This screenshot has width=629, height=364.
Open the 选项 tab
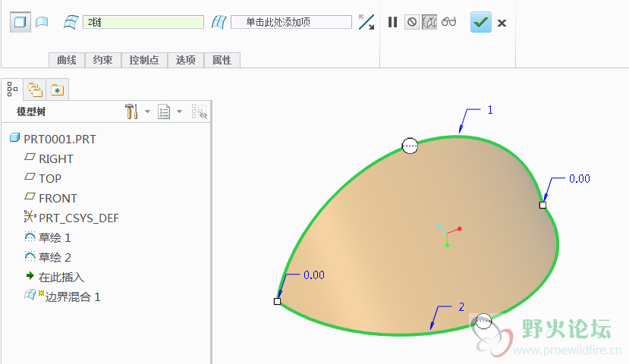pos(186,60)
